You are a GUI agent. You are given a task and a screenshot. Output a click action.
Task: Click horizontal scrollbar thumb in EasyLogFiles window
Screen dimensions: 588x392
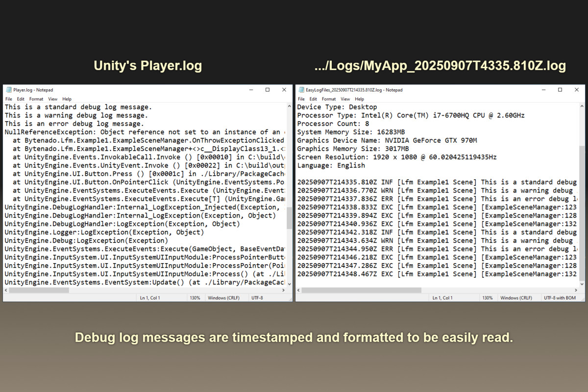(x=362, y=290)
